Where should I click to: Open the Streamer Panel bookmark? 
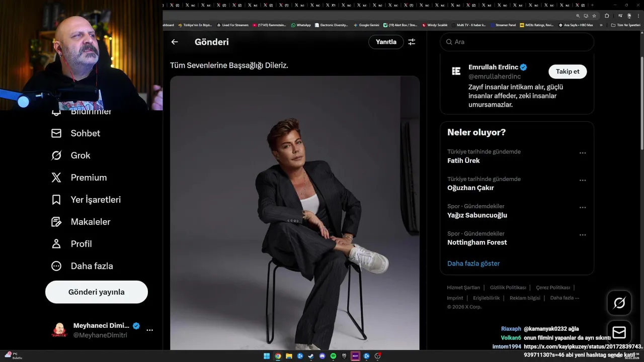tap(503, 25)
